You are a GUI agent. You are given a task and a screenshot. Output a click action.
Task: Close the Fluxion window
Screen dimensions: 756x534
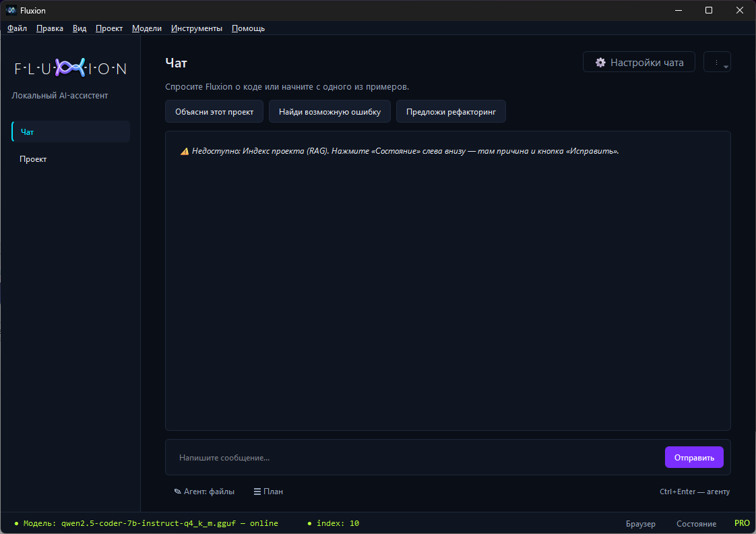[x=740, y=10]
